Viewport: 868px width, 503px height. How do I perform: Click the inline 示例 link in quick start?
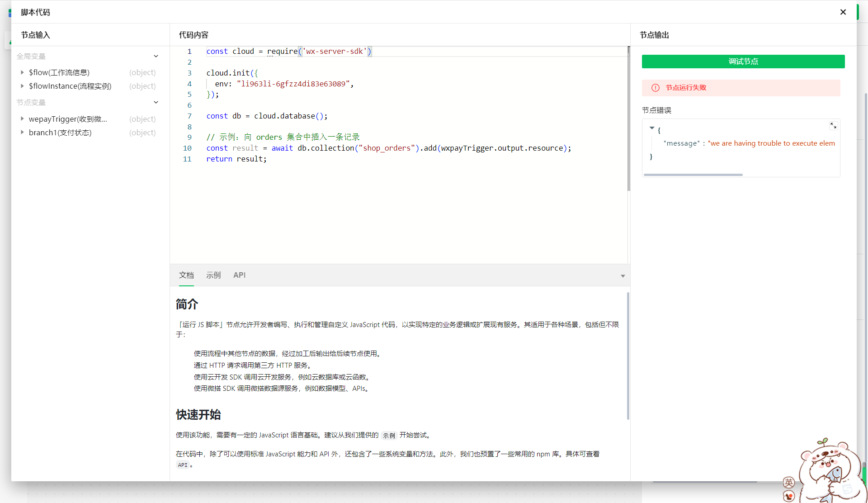[x=389, y=436]
